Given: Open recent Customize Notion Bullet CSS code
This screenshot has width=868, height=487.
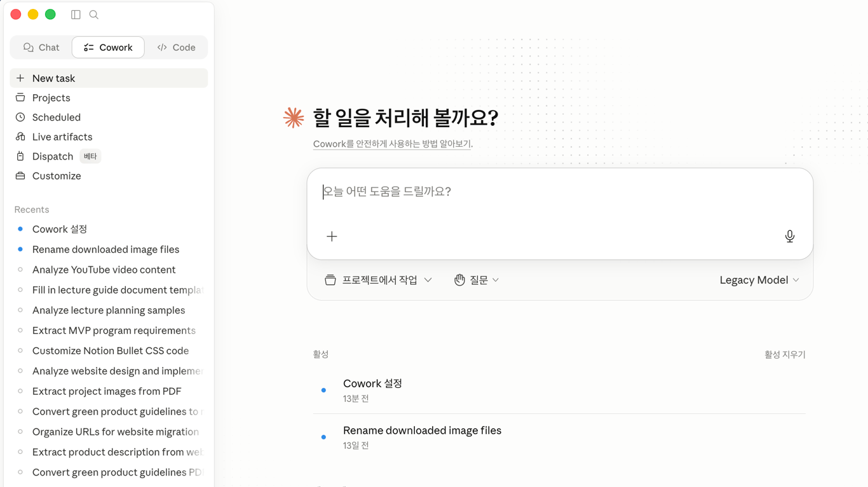Looking at the screenshot, I should tap(109, 351).
